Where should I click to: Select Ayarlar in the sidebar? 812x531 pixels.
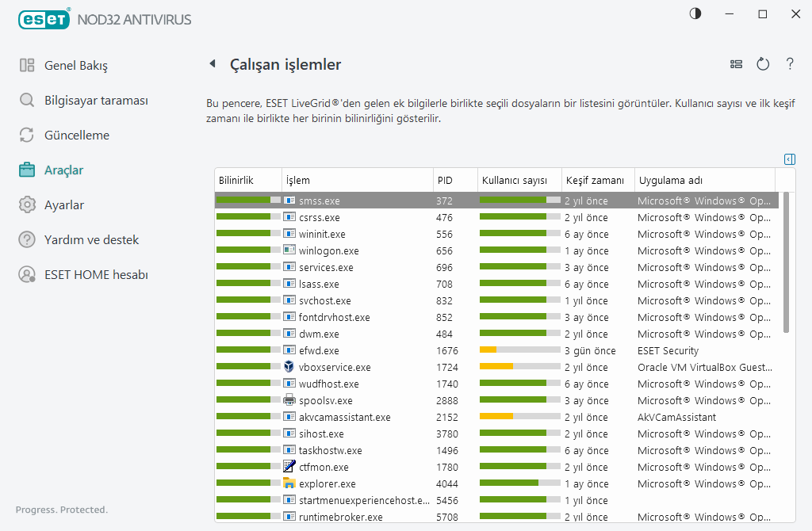click(x=63, y=204)
